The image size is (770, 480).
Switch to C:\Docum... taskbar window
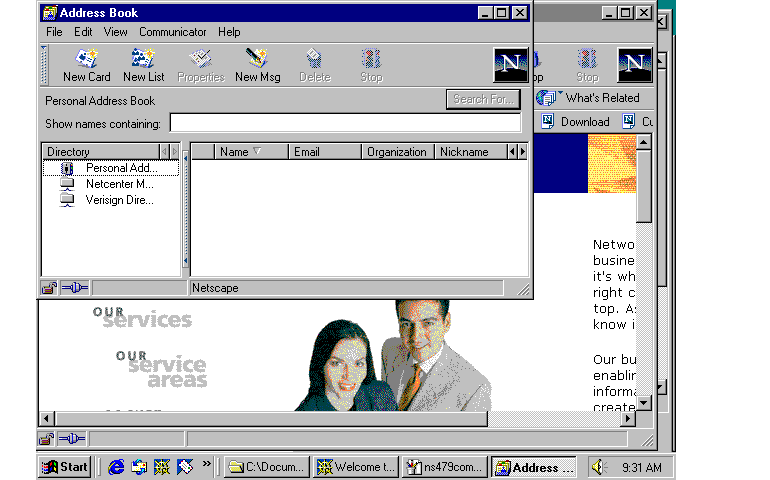pyautogui.click(x=268, y=467)
